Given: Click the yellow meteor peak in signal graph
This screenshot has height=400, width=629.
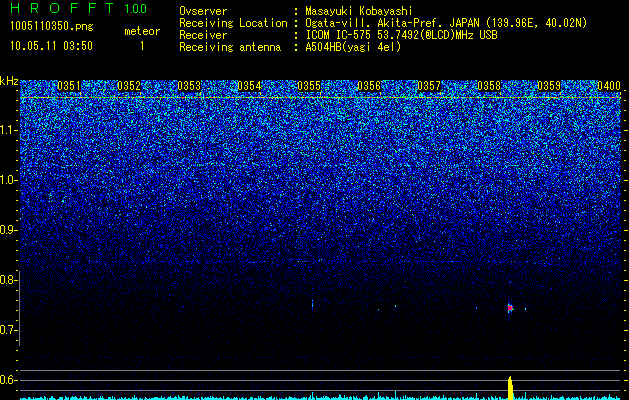Looking at the screenshot, I should 510,388.
